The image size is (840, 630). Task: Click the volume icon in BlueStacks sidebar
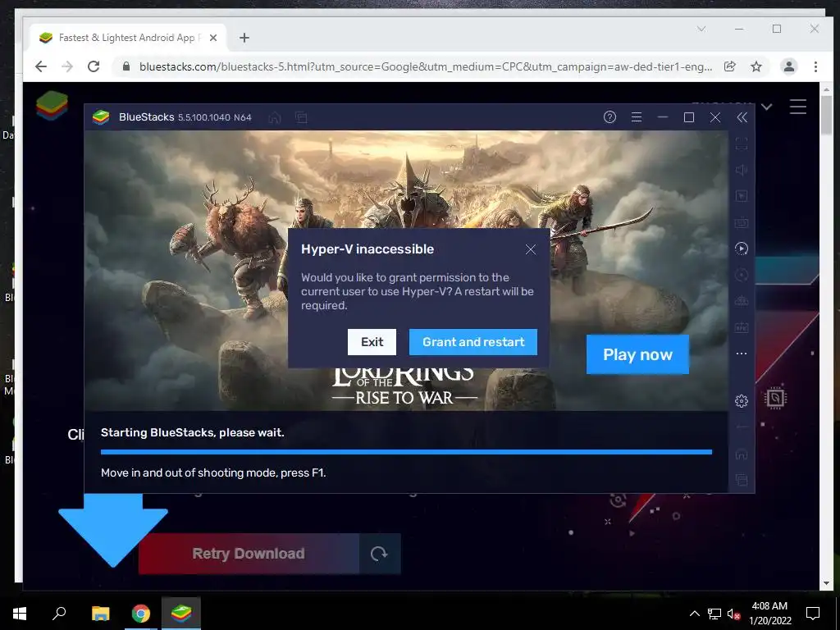742,170
